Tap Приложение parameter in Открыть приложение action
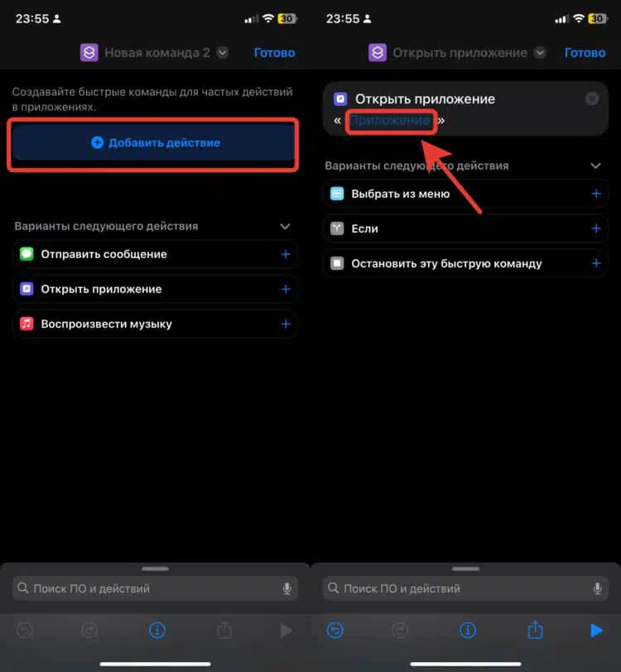 391,121
